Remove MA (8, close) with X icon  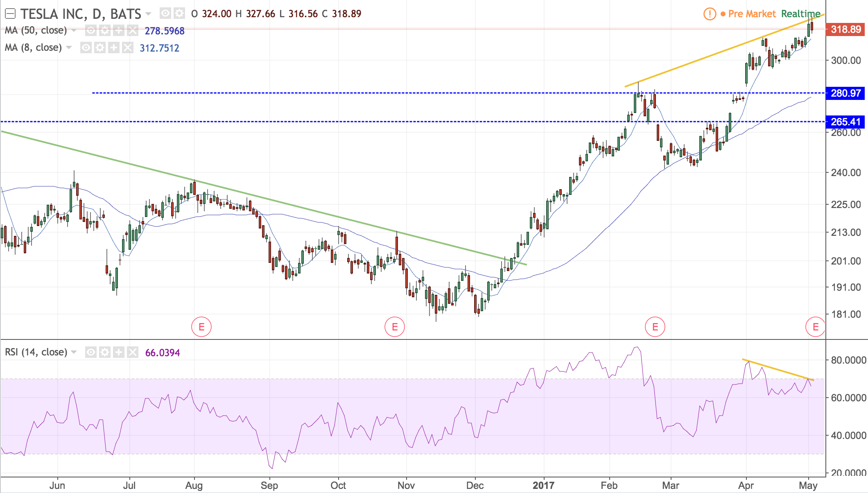point(128,48)
